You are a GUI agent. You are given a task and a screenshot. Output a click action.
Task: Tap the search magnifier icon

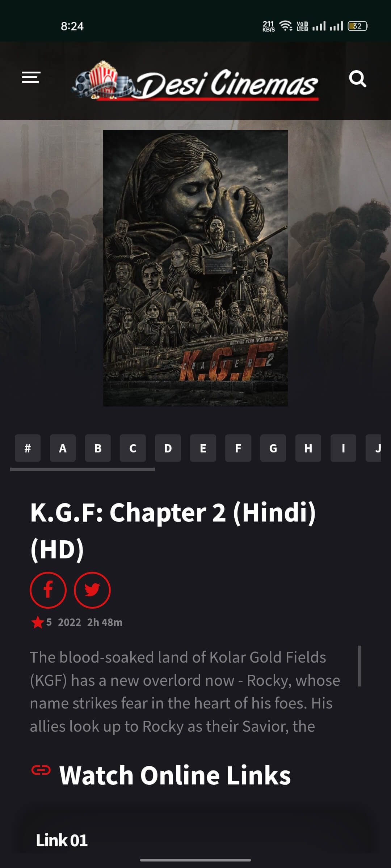point(358,78)
